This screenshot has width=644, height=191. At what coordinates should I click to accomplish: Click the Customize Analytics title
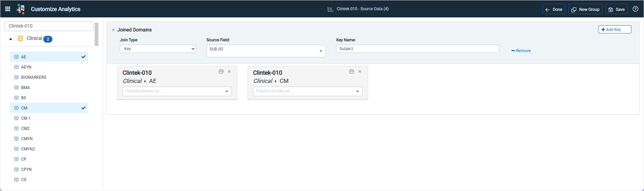tap(56, 9)
